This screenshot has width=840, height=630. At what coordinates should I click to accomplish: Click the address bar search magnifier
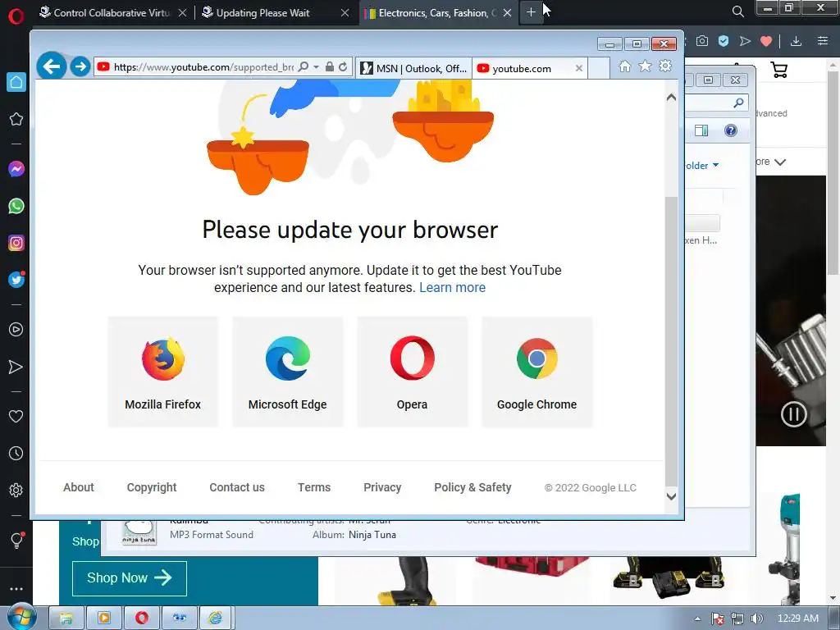click(x=304, y=67)
